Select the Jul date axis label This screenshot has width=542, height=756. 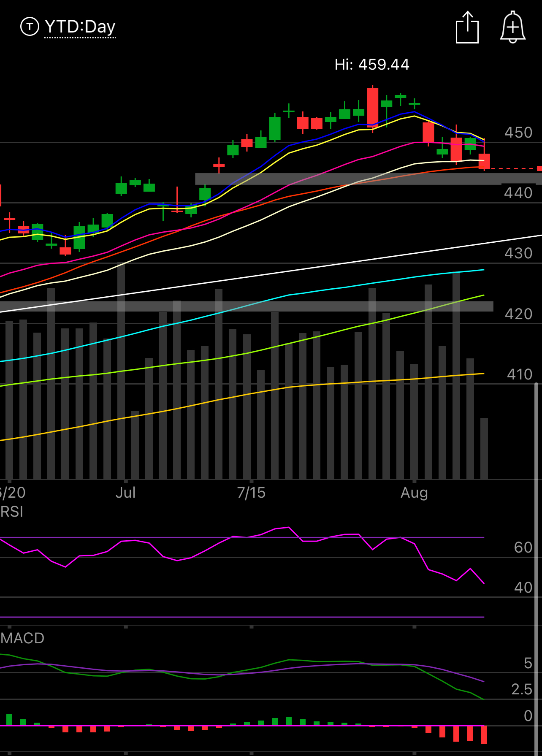(125, 493)
